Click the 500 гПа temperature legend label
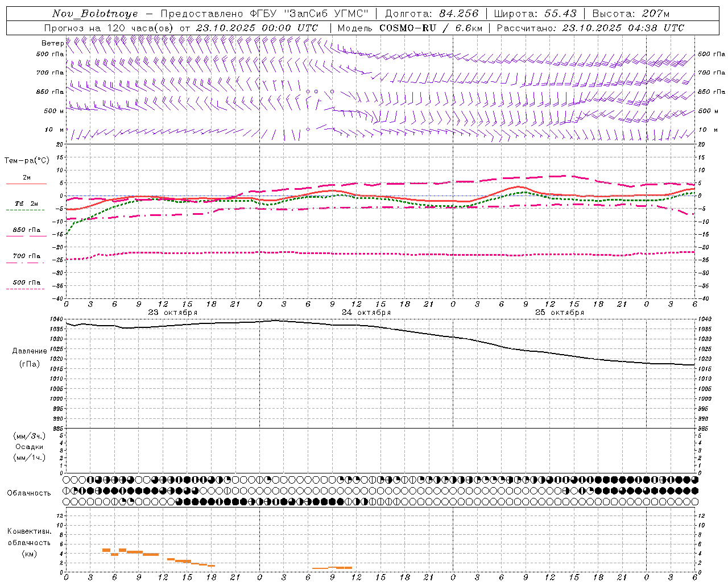Screen dimensions: 728x582 (x=27, y=282)
